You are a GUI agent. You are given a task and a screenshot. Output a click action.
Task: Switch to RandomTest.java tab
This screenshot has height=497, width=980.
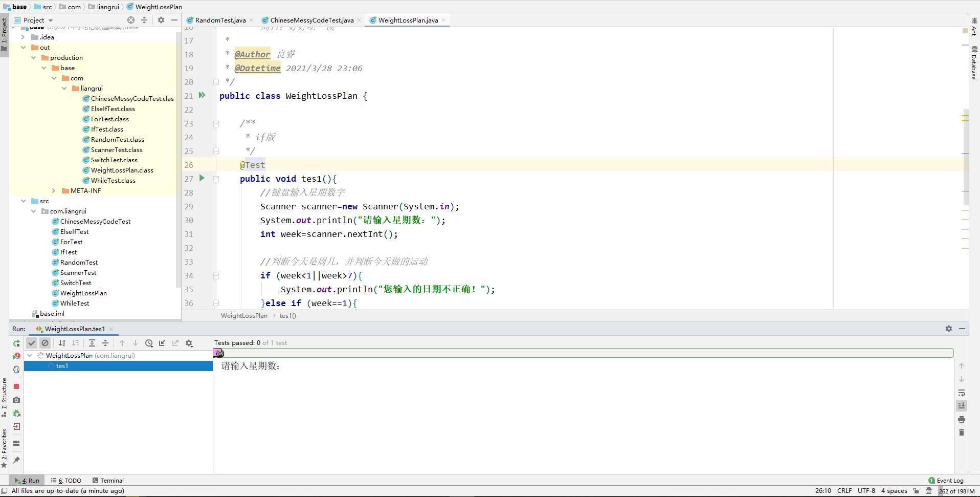click(x=220, y=20)
